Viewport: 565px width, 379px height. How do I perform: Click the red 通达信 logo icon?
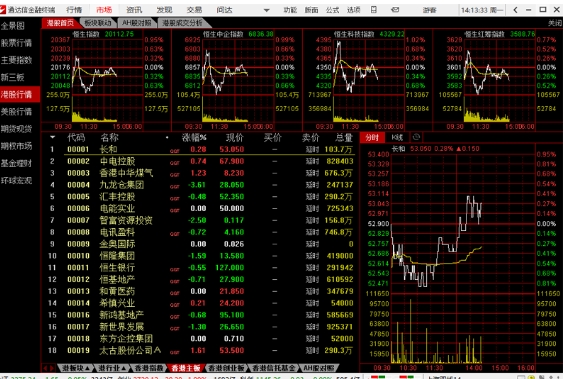click(3, 10)
